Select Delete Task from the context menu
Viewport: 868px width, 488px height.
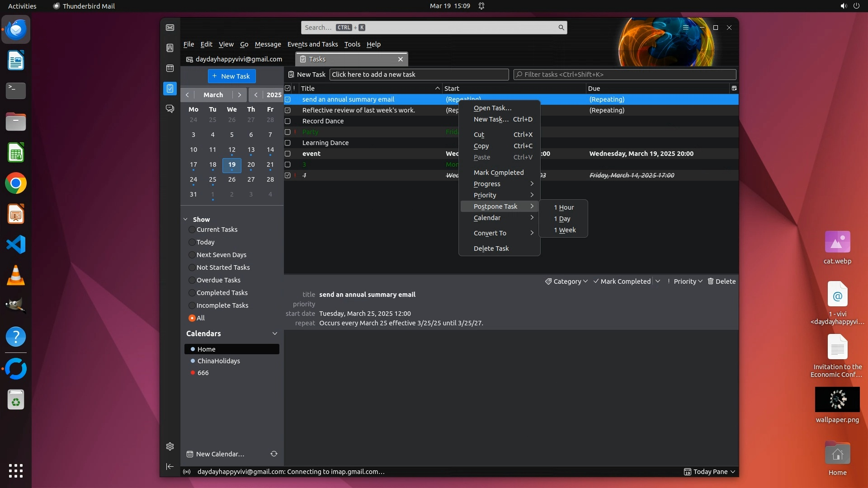click(x=491, y=249)
